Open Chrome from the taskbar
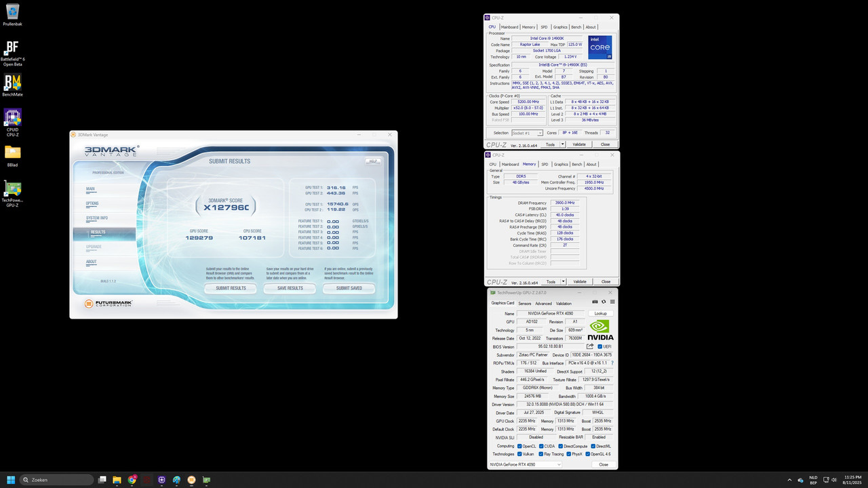Viewport: 868px width, 488px height. [x=132, y=480]
